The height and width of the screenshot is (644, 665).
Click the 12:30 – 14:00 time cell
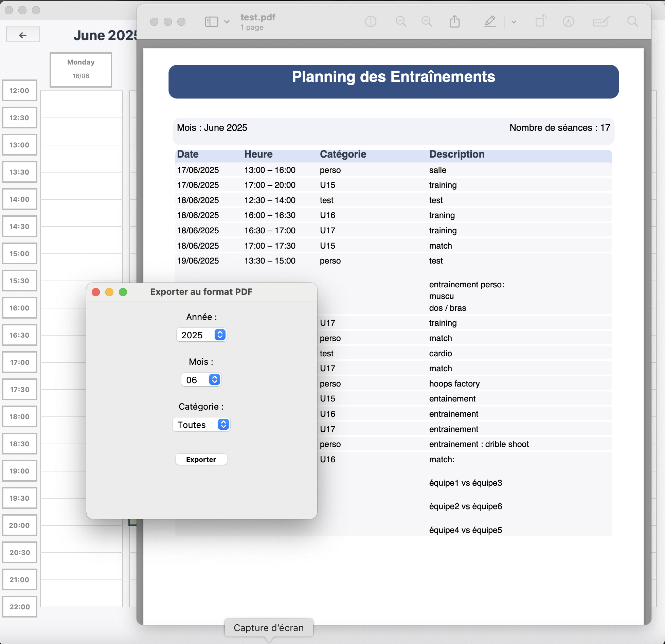point(270,200)
